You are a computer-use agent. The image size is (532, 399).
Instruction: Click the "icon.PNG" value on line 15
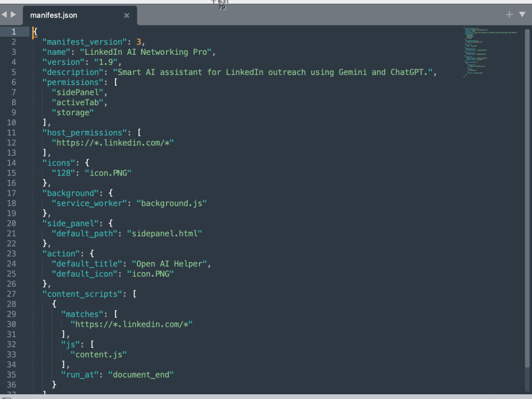click(108, 173)
